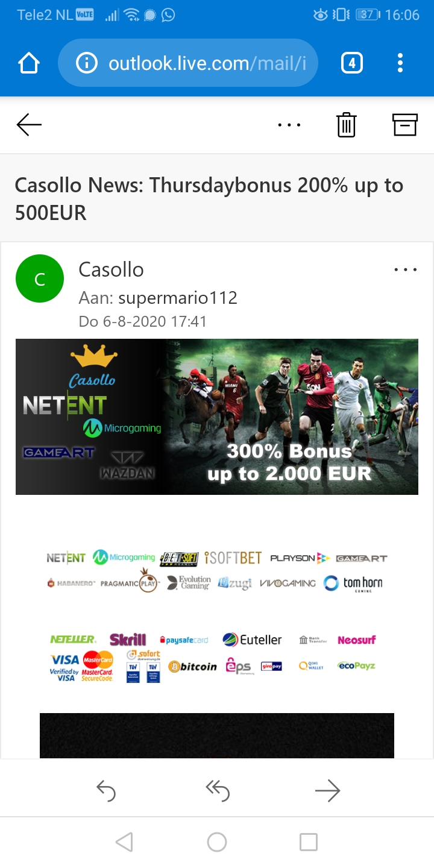Open the site info icon in address bar

(x=87, y=63)
